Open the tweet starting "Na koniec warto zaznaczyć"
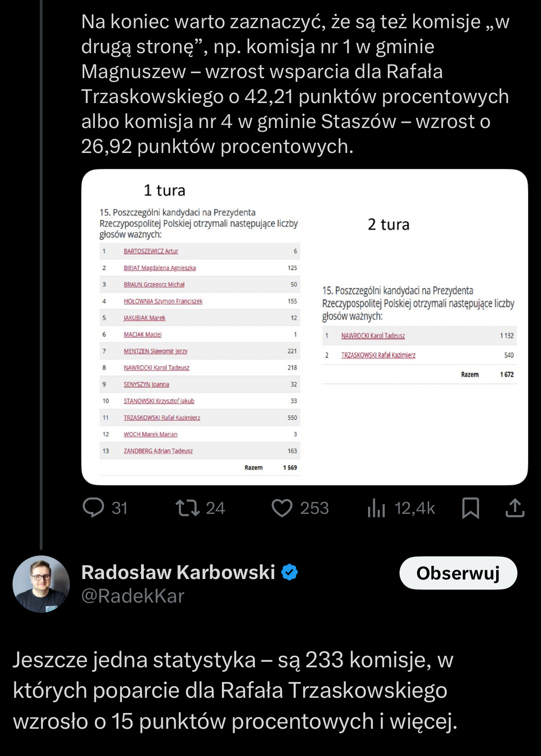The height and width of the screenshot is (756, 541). (295, 84)
